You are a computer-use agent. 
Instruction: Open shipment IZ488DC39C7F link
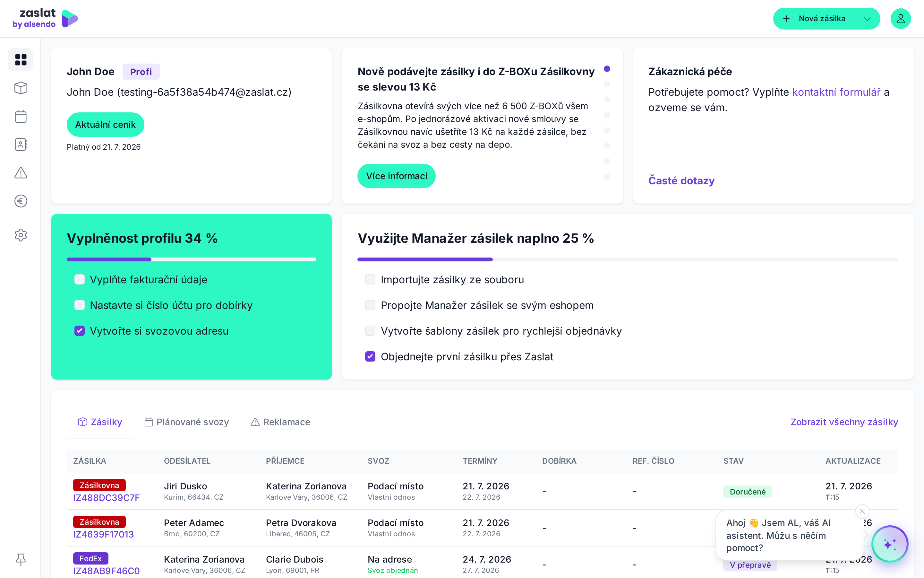pyautogui.click(x=107, y=498)
